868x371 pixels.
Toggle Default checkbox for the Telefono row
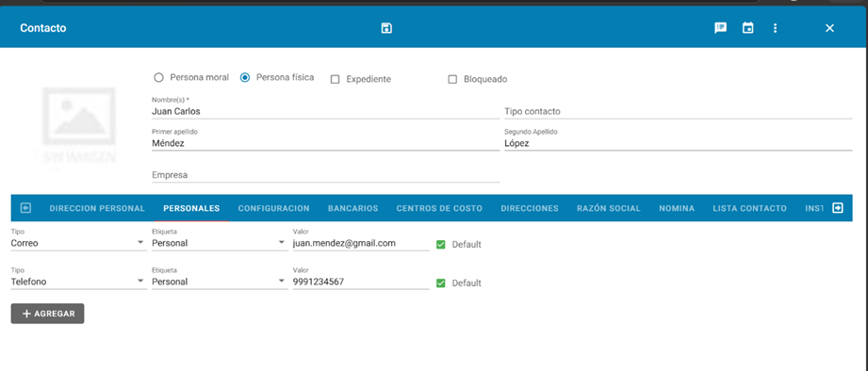pyautogui.click(x=441, y=283)
